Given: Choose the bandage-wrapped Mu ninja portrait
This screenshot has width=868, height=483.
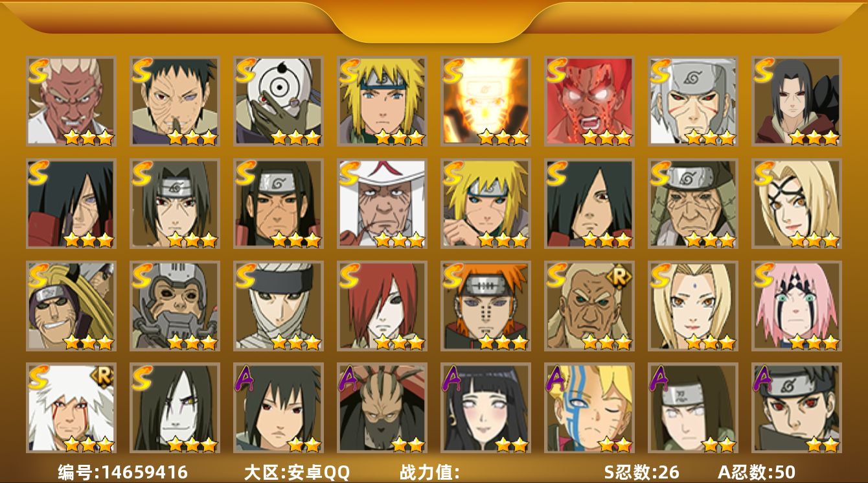Looking at the screenshot, I should pyautogui.click(x=279, y=306).
